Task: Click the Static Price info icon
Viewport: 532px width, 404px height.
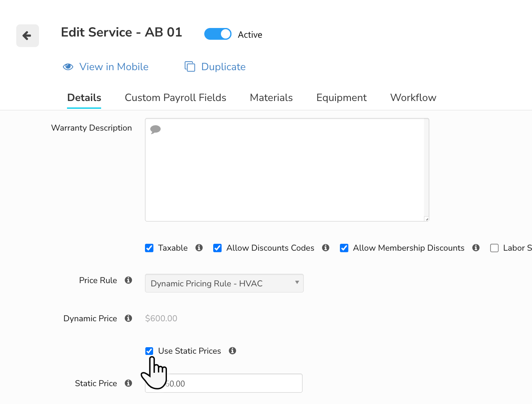Action: [x=128, y=383]
